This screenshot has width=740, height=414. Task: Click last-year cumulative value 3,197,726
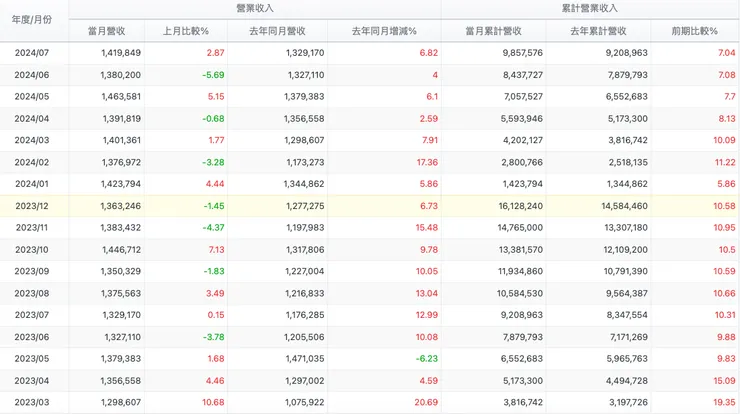click(x=628, y=403)
